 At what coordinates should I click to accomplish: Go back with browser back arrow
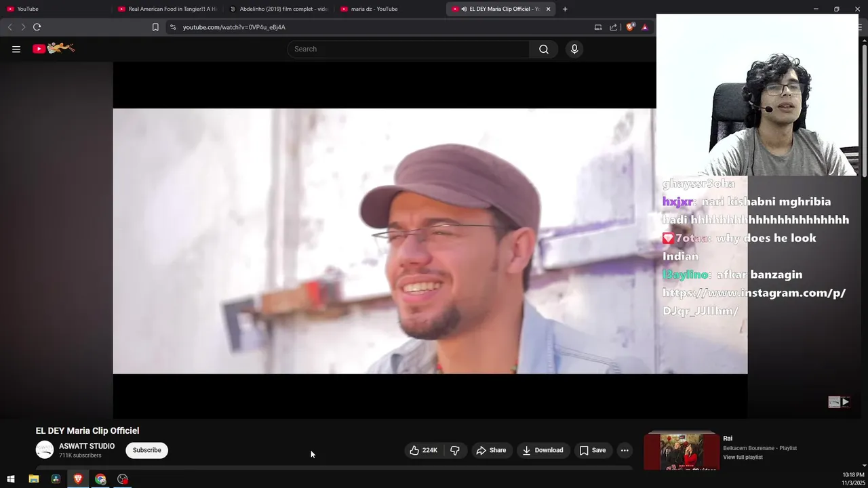pyautogui.click(x=9, y=27)
